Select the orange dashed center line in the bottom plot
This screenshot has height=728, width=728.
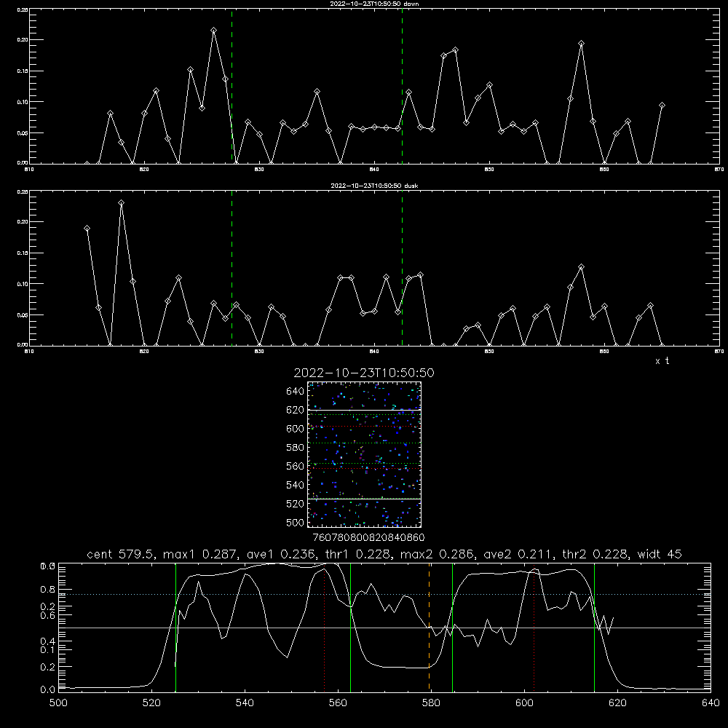429,627
